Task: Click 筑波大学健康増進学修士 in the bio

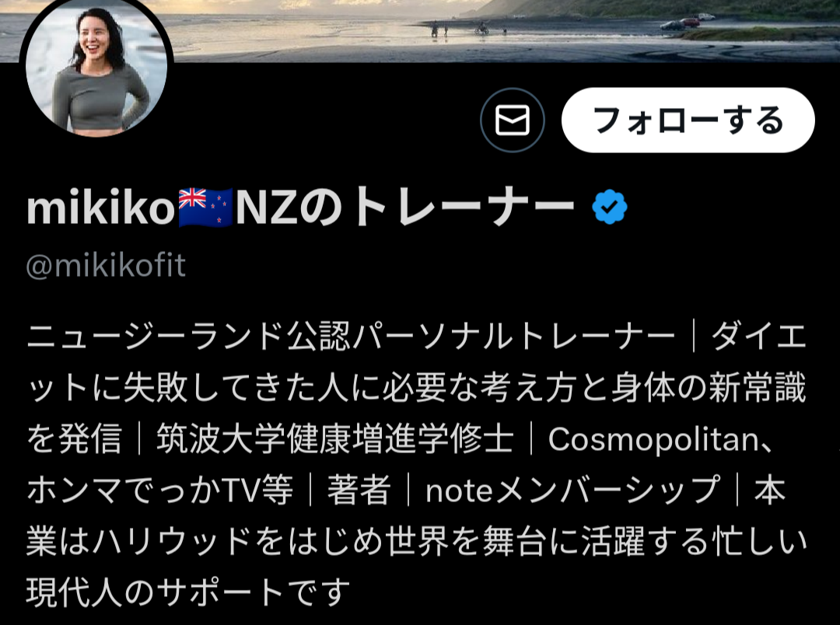Action: click(x=334, y=439)
